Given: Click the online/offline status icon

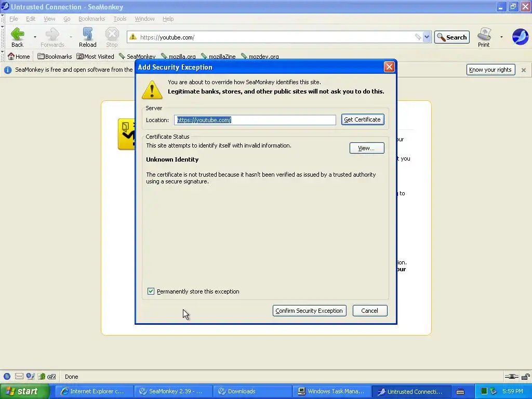Looking at the screenshot, I should coord(511,376).
